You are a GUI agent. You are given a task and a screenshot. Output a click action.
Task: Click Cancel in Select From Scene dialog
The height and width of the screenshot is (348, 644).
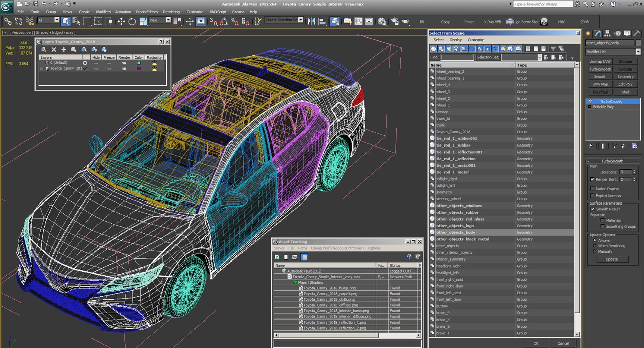click(563, 343)
